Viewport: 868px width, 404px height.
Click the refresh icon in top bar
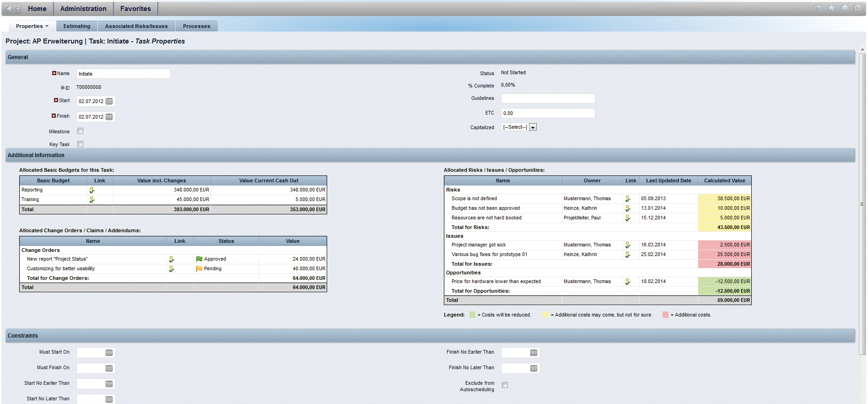[x=817, y=8]
